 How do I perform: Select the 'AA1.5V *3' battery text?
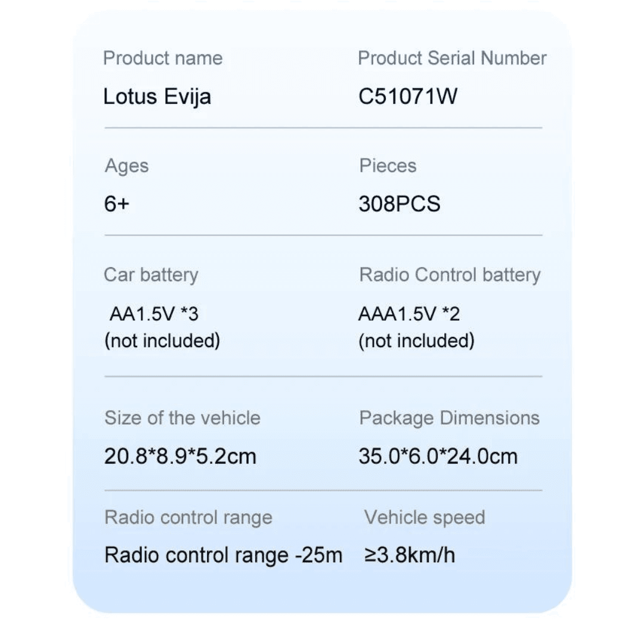(154, 314)
